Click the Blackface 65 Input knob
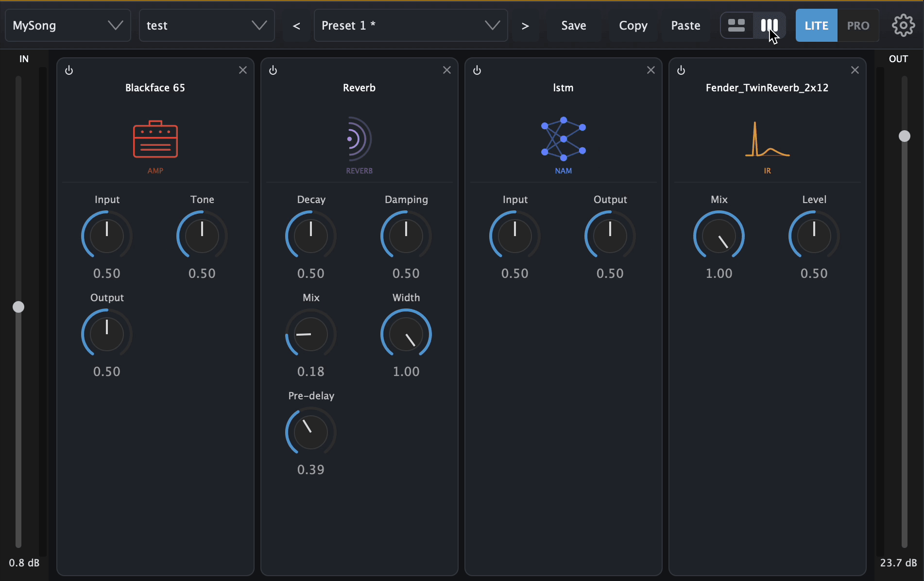 (x=107, y=236)
